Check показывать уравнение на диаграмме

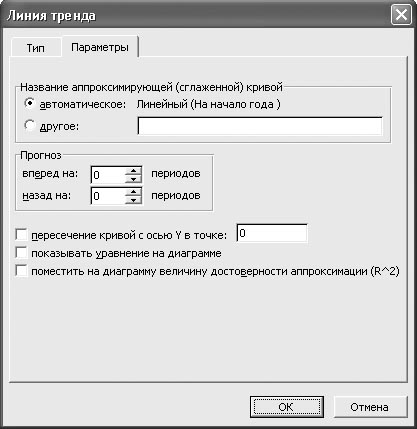tap(21, 253)
